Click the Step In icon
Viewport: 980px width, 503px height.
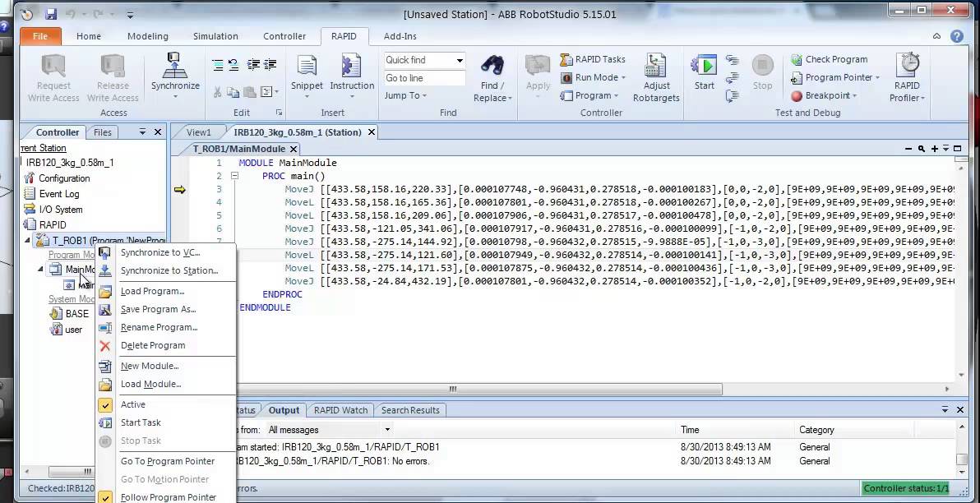click(733, 61)
